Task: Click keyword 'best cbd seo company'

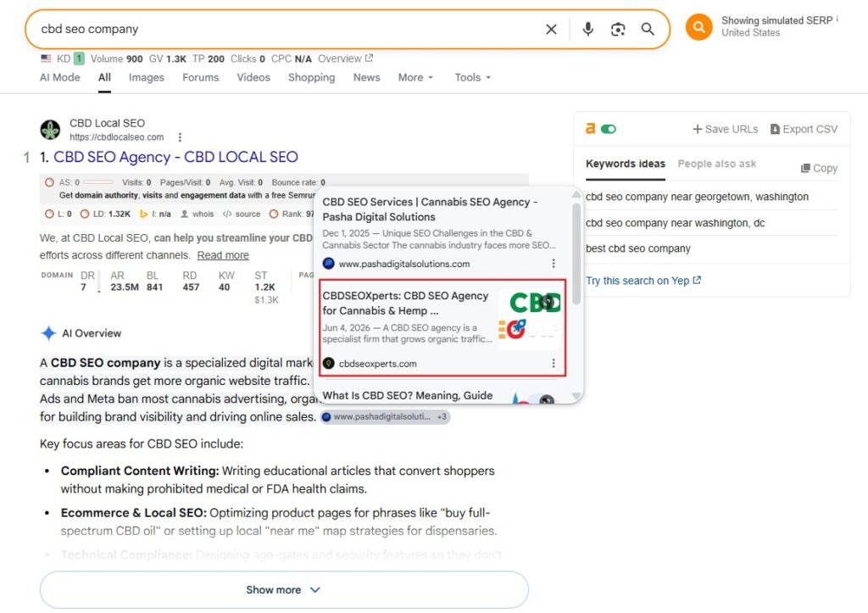Action: pyautogui.click(x=637, y=248)
